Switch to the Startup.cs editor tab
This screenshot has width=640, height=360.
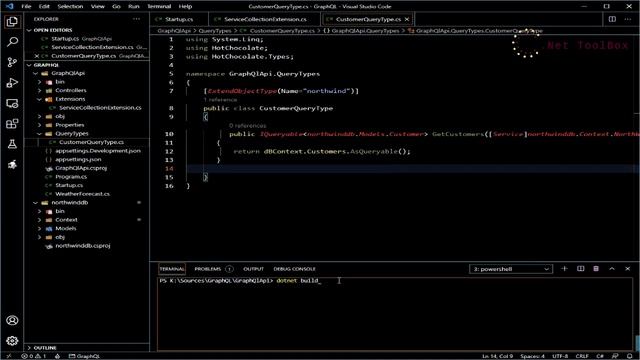[179, 19]
